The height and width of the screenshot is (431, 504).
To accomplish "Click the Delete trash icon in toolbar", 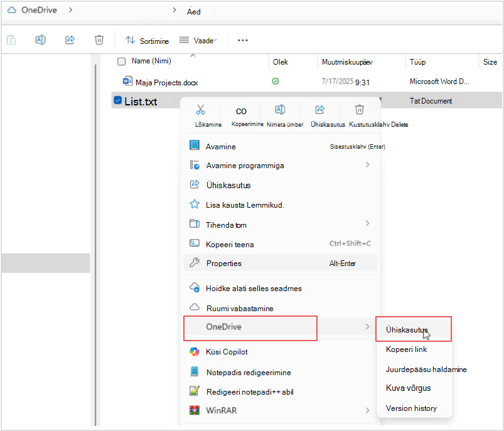I will tap(99, 40).
